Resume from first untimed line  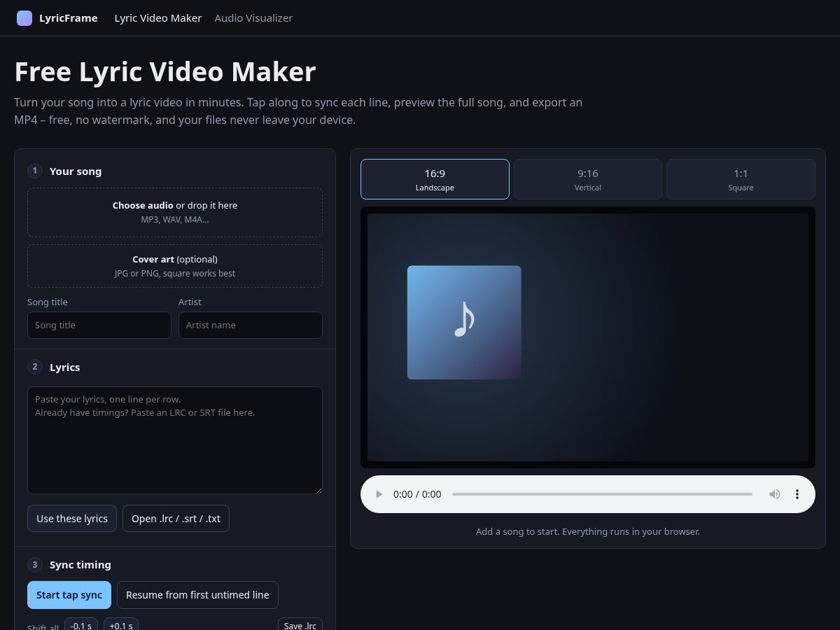click(197, 595)
